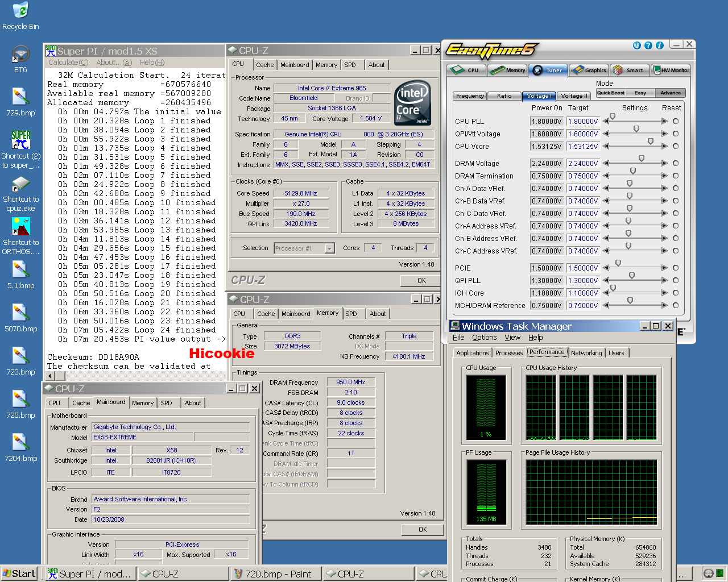Switch to the Memory tab in EasyTune6
The width and height of the screenshot is (728, 582).
507,70
